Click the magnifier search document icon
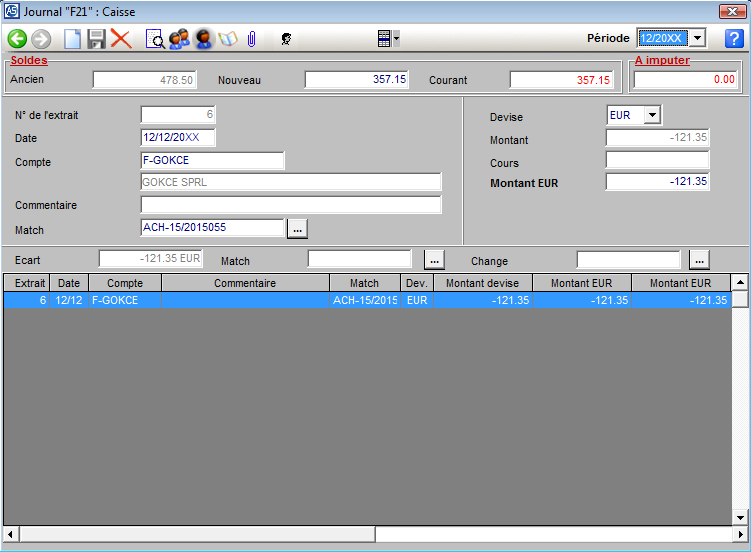Screen dimensions: 751x552 [156, 39]
